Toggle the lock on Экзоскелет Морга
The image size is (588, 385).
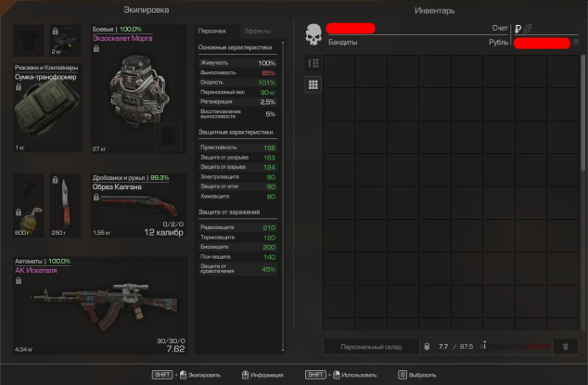click(x=96, y=49)
